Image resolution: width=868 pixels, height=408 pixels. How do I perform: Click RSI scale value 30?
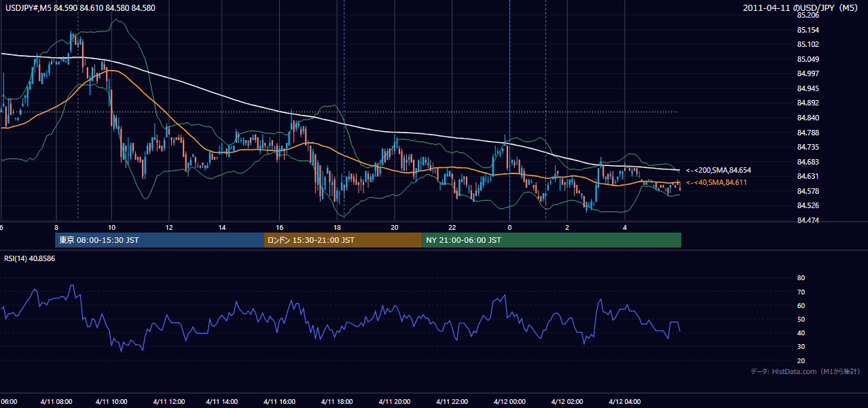(801, 347)
